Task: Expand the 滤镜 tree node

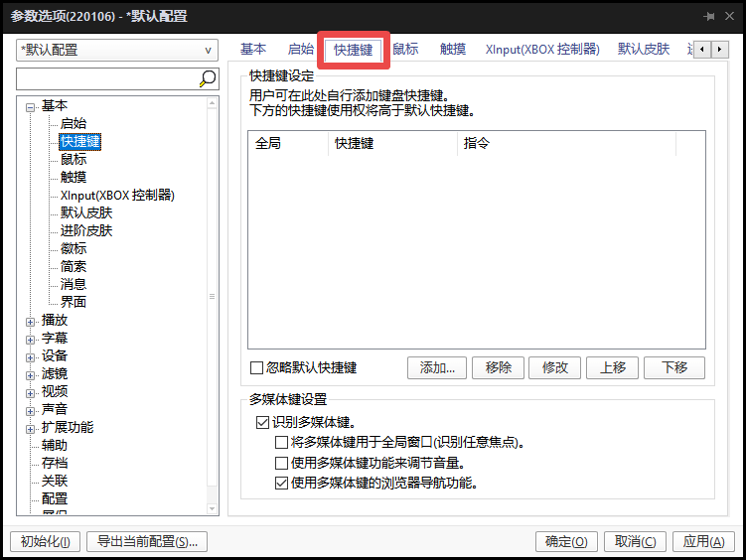Action: (x=30, y=375)
